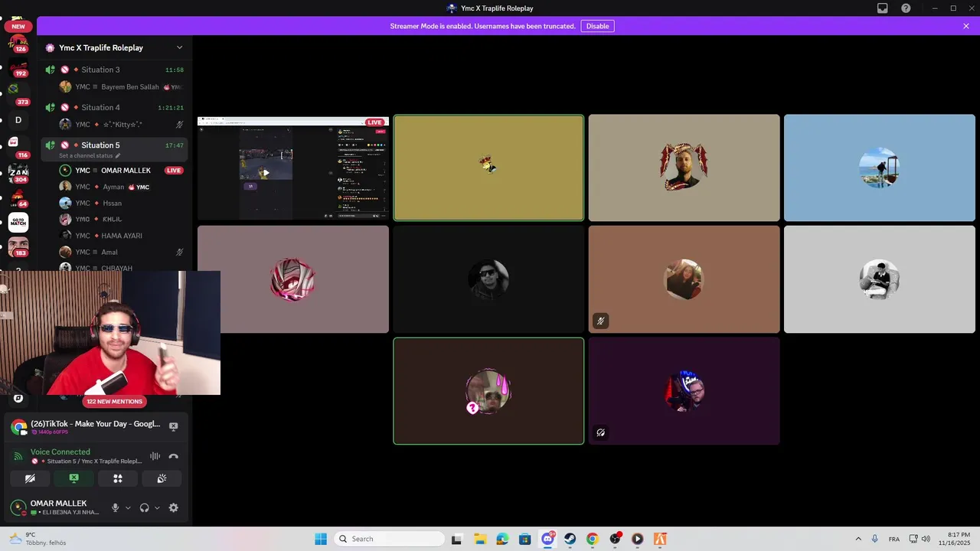Open Google Chrome from the taskbar
This screenshot has height=551, width=980.
pos(593,539)
